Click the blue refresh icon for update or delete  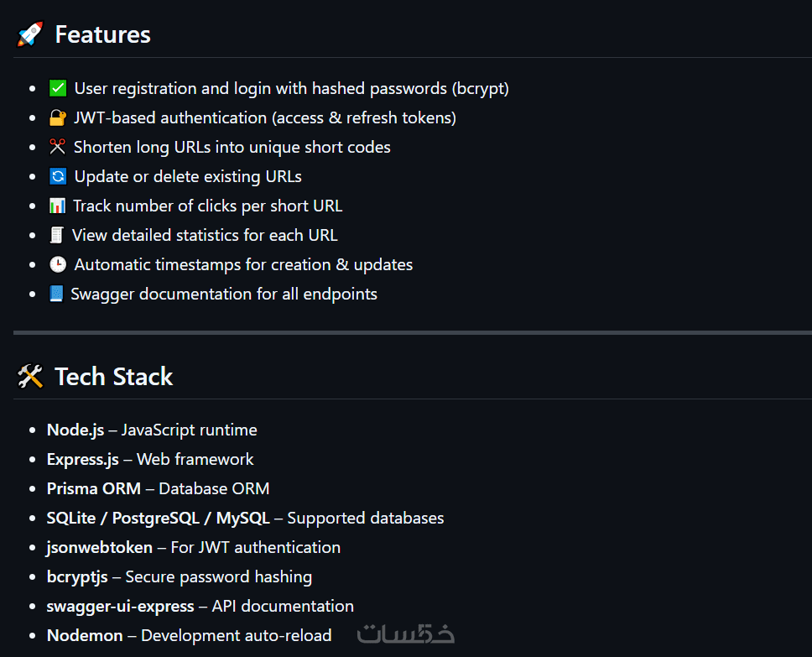click(58, 176)
